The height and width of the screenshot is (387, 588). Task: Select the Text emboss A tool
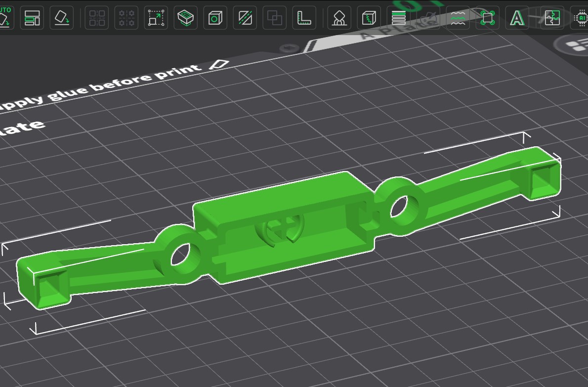(517, 18)
